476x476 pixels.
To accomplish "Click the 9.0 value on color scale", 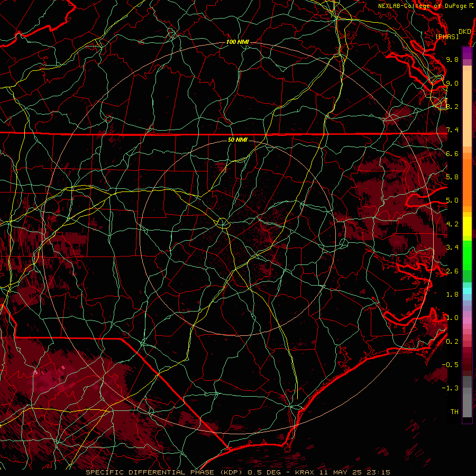I will pyautogui.click(x=452, y=83).
